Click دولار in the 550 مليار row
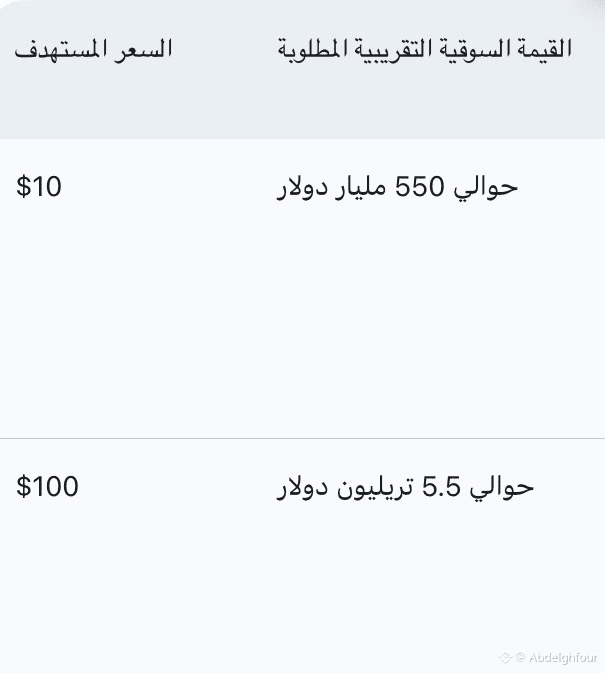 [304, 187]
